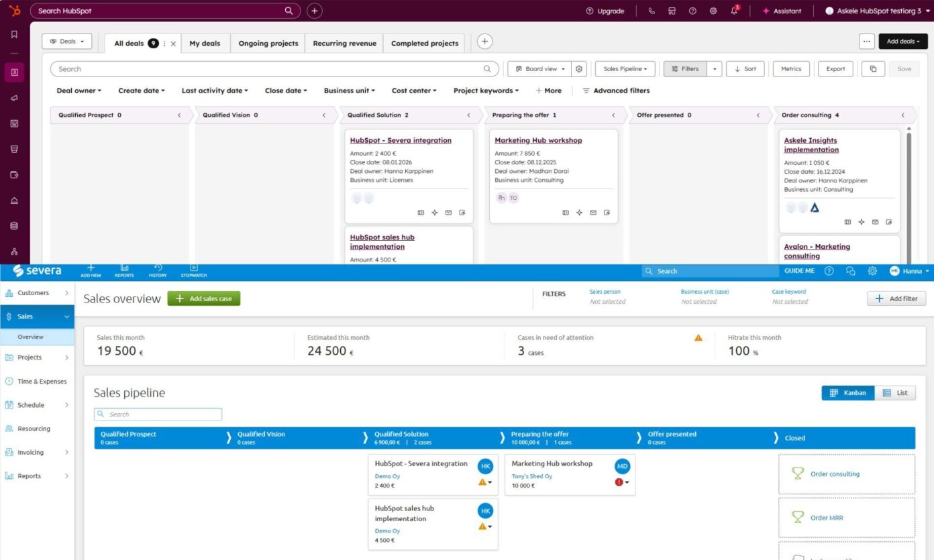Image resolution: width=934 pixels, height=560 pixels.
Task: Click the HubSpot notifications bell icon
Action: point(734,11)
